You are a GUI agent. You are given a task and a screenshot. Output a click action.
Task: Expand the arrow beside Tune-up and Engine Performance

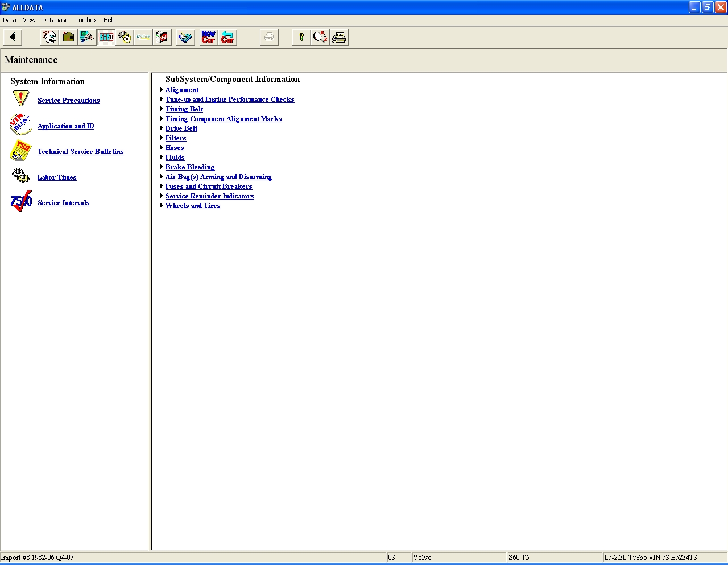[162, 99]
